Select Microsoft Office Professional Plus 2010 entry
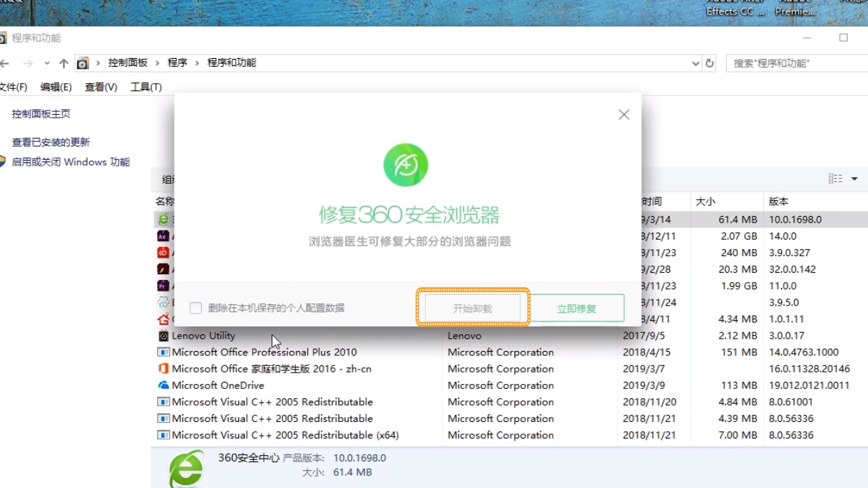 tap(264, 352)
